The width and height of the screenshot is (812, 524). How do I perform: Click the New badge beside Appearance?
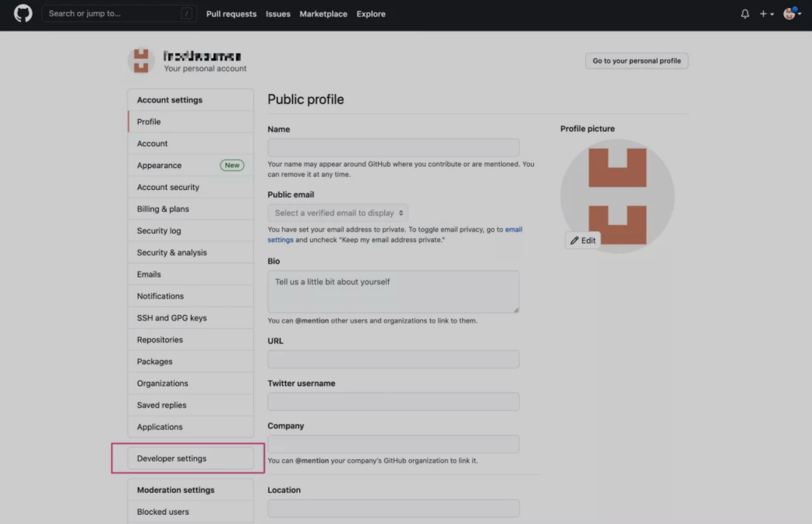[x=232, y=166]
